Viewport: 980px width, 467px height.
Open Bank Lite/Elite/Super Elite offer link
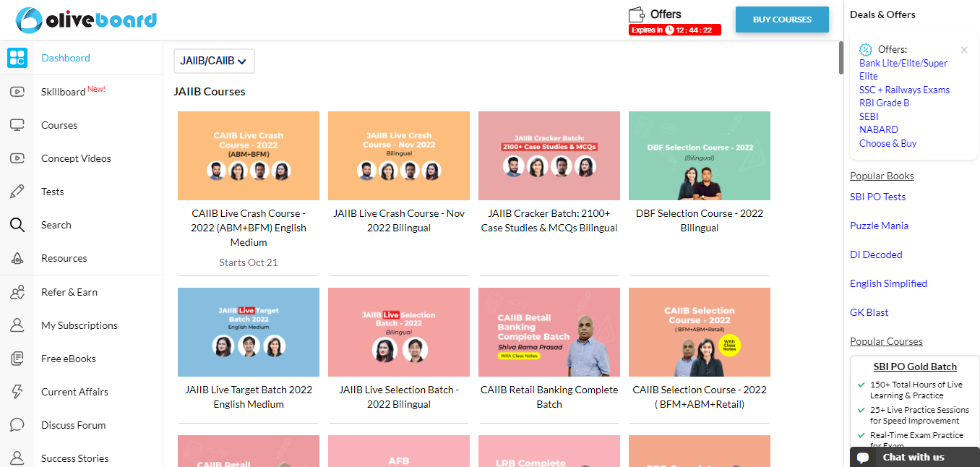903,69
